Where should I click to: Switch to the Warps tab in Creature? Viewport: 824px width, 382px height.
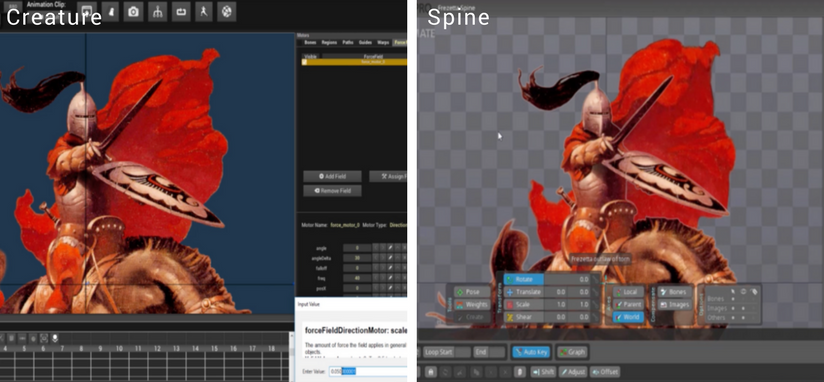click(383, 43)
